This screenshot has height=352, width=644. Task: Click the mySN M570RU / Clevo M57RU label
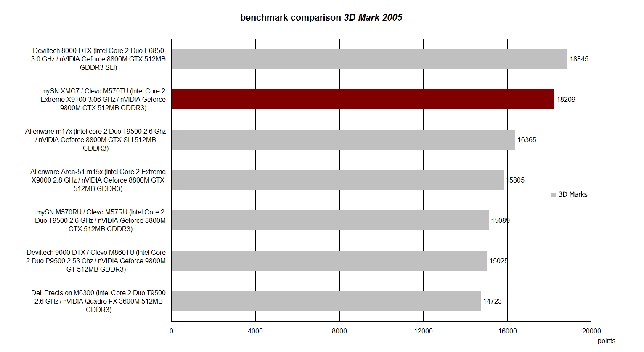[100, 220]
